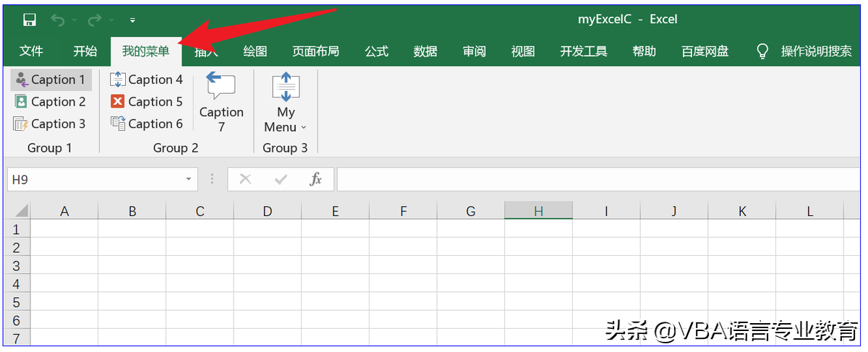Click the formula bar Cancel X icon

coord(245,179)
